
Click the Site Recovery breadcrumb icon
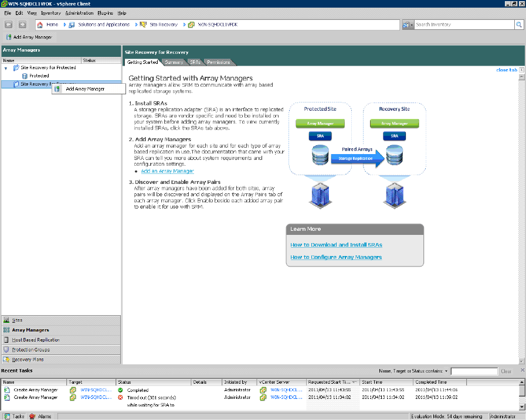pyautogui.click(x=143, y=25)
